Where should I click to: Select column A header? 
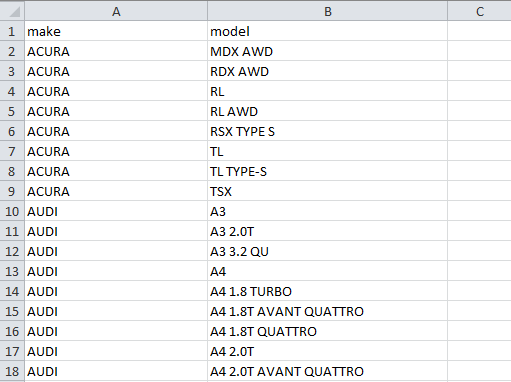point(116,11)
